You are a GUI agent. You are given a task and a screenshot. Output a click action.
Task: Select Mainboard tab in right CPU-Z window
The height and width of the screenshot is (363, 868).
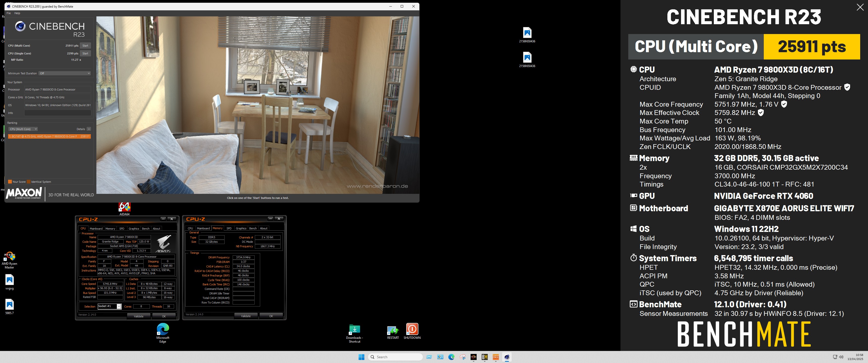pos(203,228)
